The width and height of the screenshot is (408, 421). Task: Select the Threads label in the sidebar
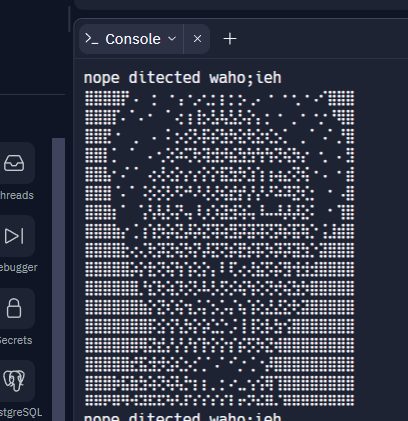(x=16, y=195)
